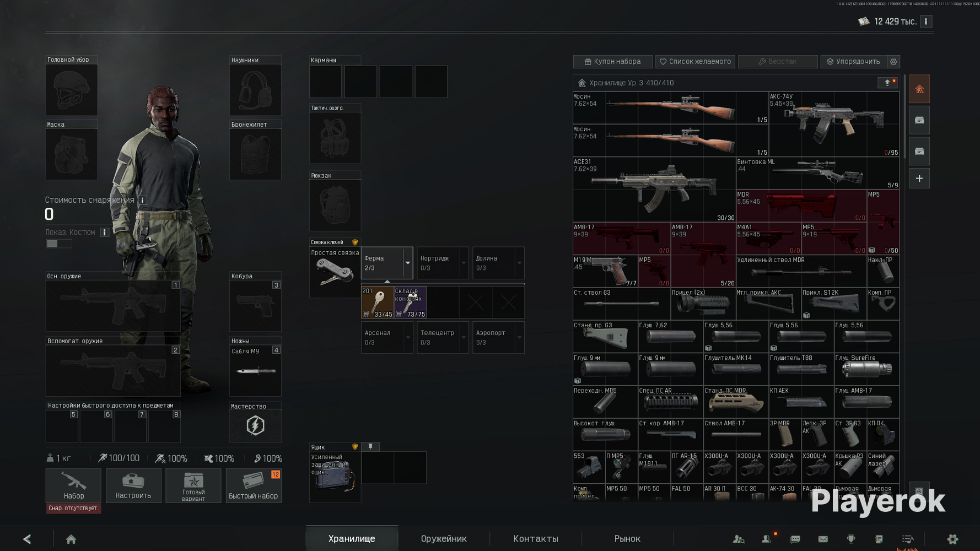This screenshot has height=551, width=980.
Task: Select the Простая связка keychain item
Action: (x=335, y=272)
